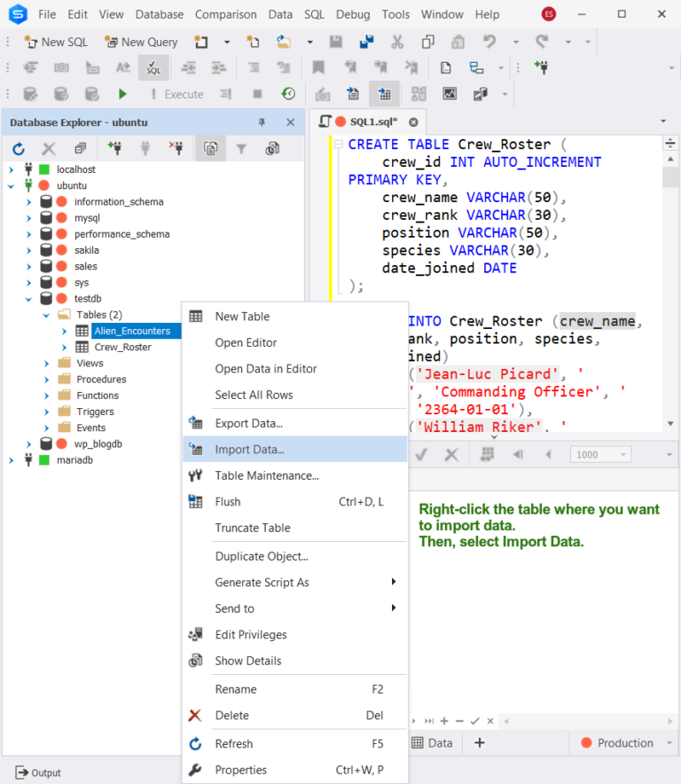
Task: Click the Undo arrow icon
Action: [489, 42]
